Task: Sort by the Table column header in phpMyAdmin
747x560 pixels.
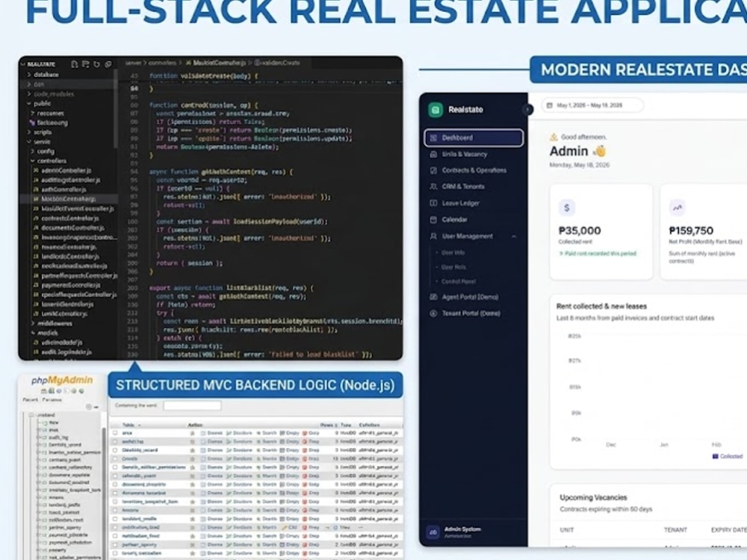Action: coord(128,425)
